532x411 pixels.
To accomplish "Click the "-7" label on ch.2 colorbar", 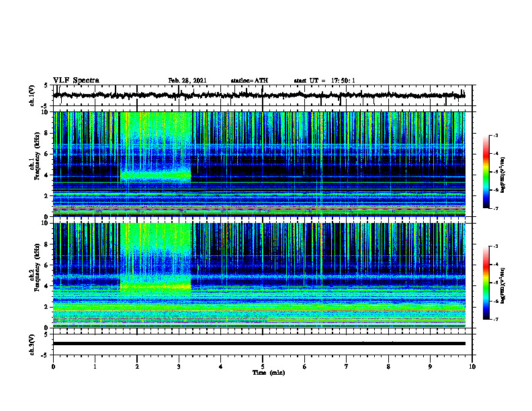I will 495,319.
